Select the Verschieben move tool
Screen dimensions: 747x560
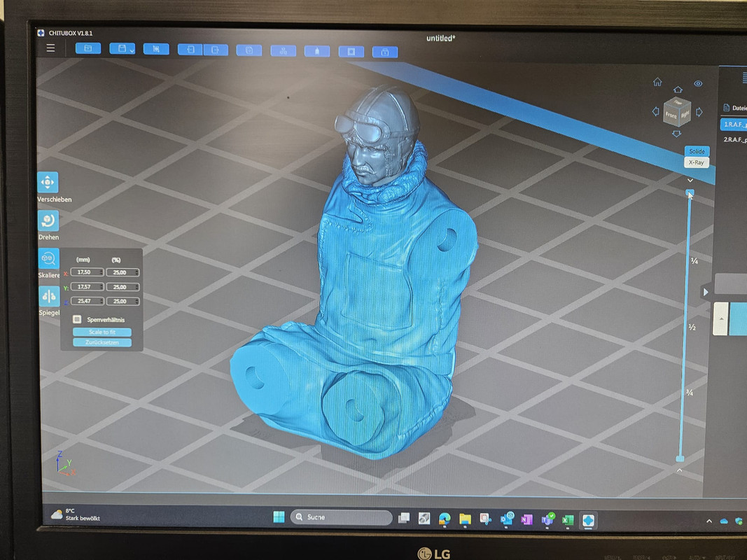click(x=48, y=183)
